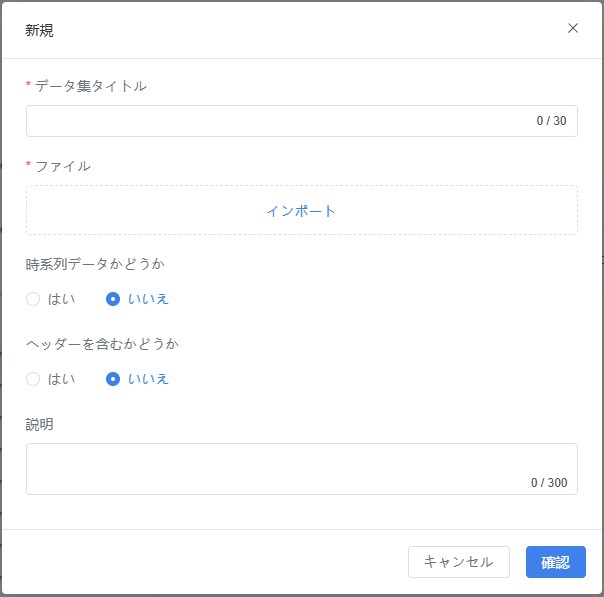
Task: Click the 時系列データかどうか label
Action: click(95, 265)
